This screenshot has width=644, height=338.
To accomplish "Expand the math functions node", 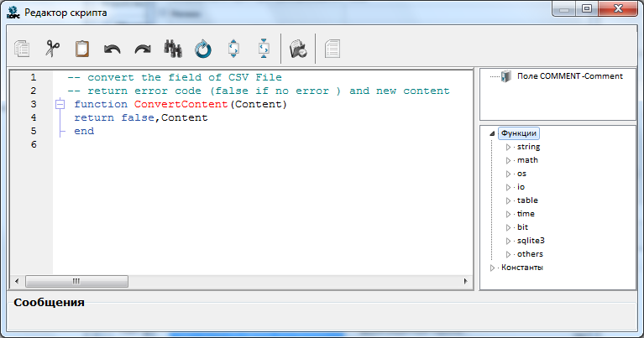I will point(508,160).
